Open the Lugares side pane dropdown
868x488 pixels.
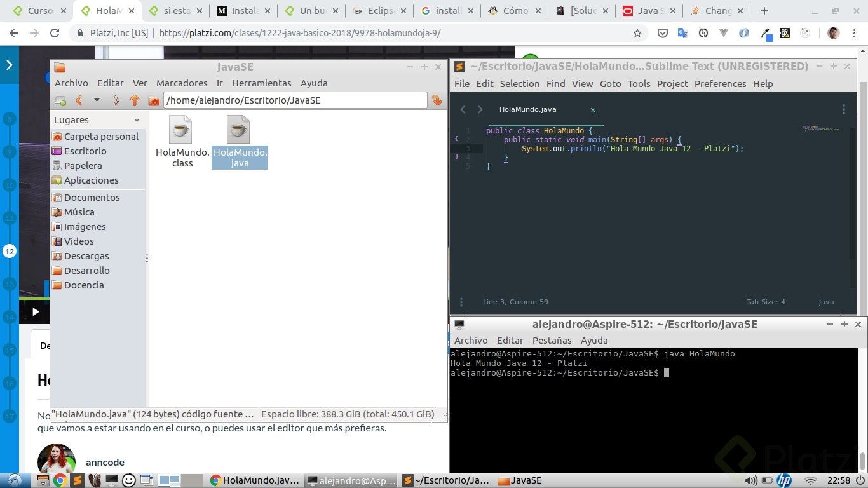(x=137, y=120)
